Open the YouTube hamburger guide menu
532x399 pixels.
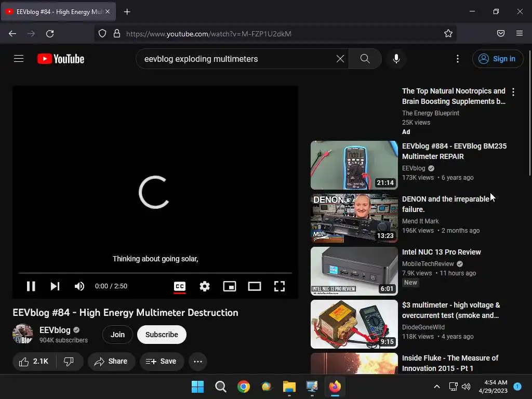tap(19, 59)
